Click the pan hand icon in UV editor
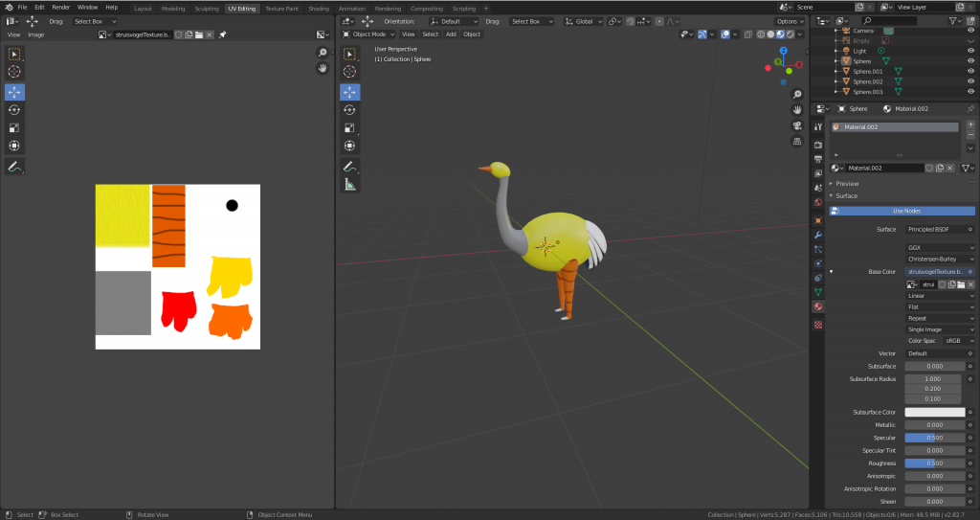Viewport: 980px width, 520px height. tap(323, 69)
